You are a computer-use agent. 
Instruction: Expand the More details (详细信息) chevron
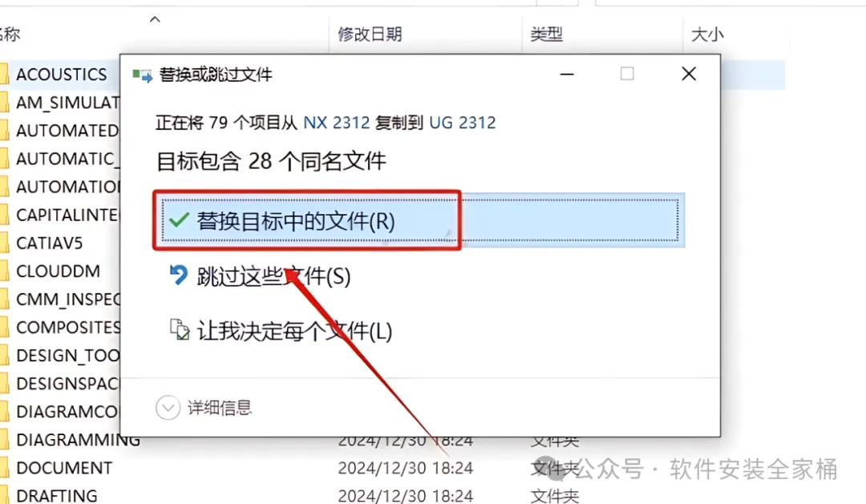point(168,408)
